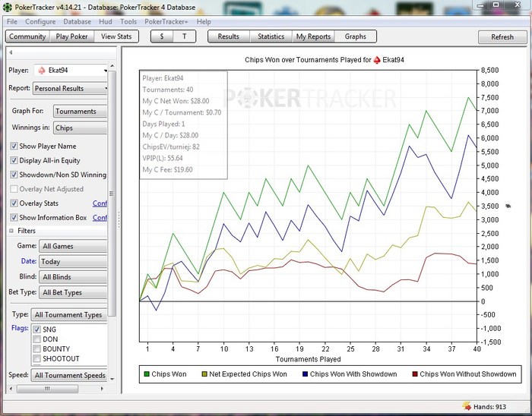The width and height of the screenshot is (532, 416).
Task: Check the SHOOTOUT flag checkbox
Action: click(37, 358)
